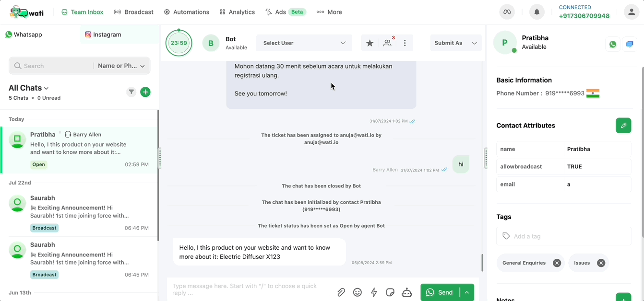644x301 pixels.
Task: Remove the Issues tag
Action: click(601, 263)
